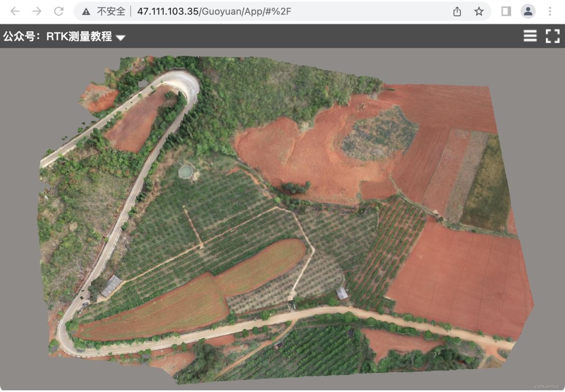Focus the address bar URL
This screenshot has height=392, width=565.
click(214, 11)
